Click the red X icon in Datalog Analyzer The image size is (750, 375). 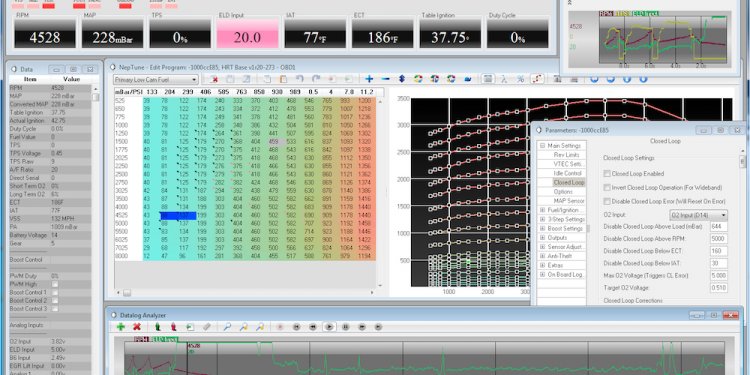point(137,327)
